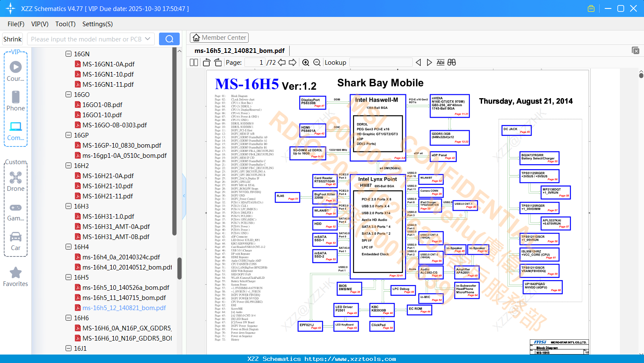This screenshot has width=644, height=363.
Task: Open MS-16GP-10_0830_bom.pdf
Action: [x=122, y=145]
